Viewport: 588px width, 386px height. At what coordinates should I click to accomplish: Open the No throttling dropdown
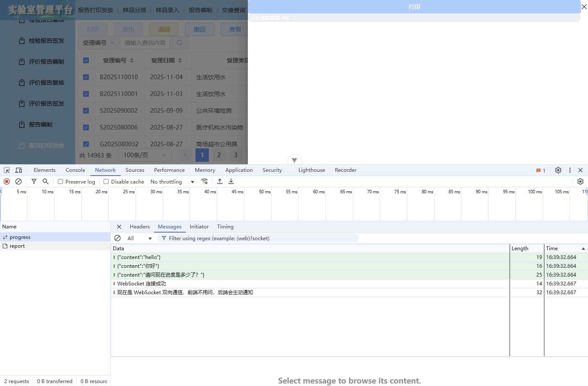point(172,181)
